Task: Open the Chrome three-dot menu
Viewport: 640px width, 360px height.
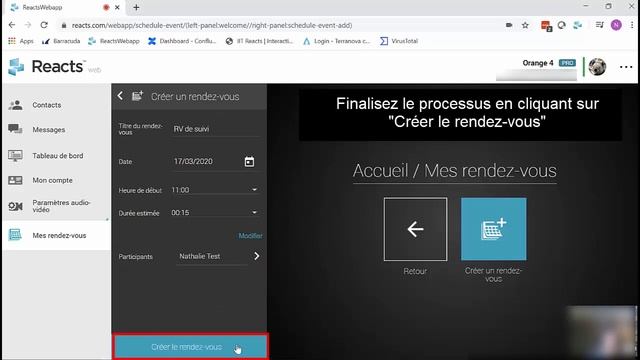Action: coord(632,25)
